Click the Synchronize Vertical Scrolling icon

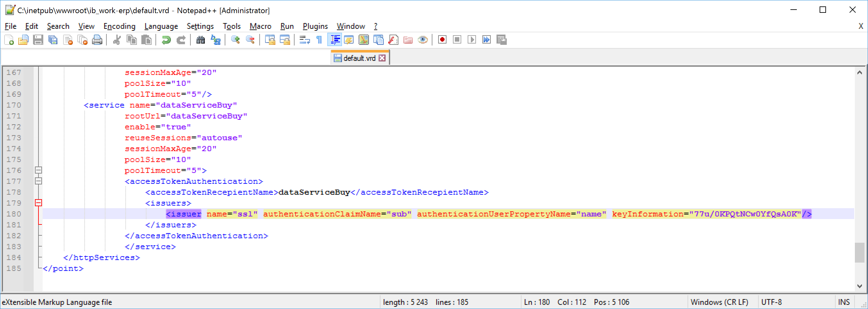[x=270, y=40]
